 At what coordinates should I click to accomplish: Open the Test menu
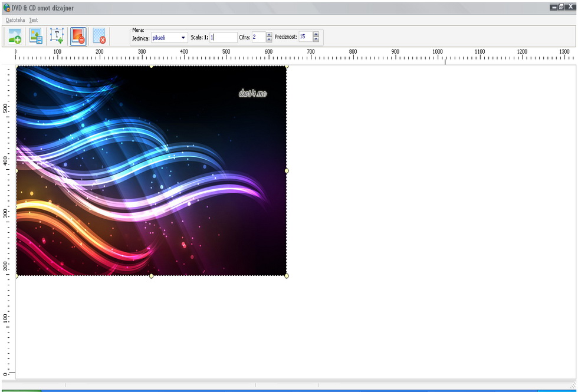[34, 20]
